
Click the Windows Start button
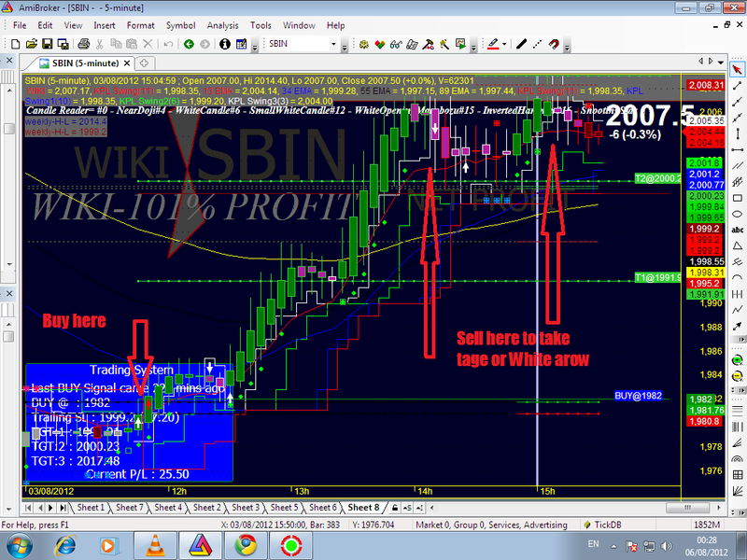point(20,546)
